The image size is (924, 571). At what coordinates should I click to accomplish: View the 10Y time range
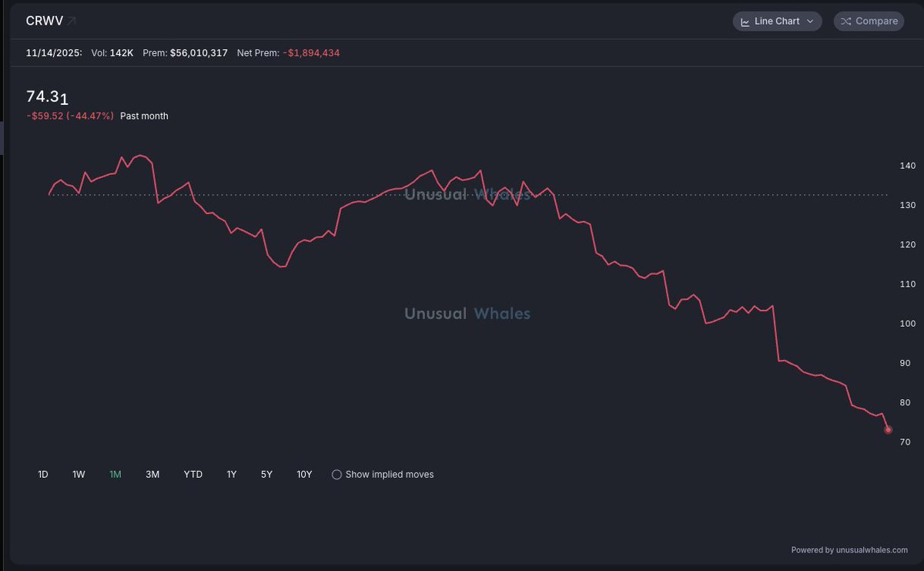click(304, 475)
